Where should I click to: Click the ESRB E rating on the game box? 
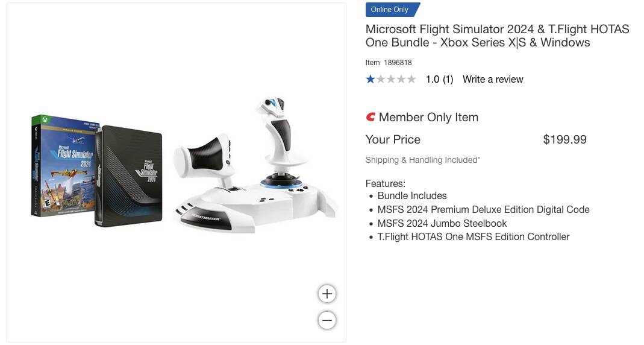pos(47,203)
